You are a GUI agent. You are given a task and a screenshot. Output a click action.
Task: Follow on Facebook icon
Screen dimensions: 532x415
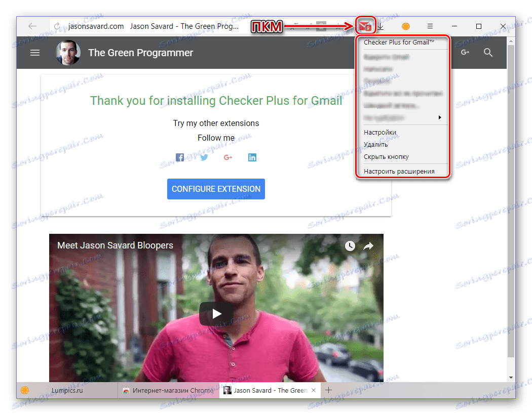[180, 157]
